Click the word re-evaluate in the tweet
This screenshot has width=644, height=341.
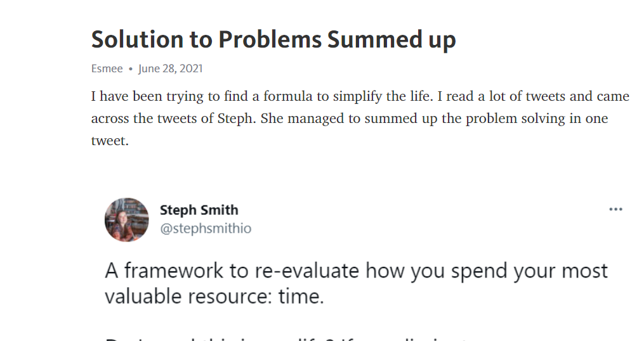click(x=307, y=271)
